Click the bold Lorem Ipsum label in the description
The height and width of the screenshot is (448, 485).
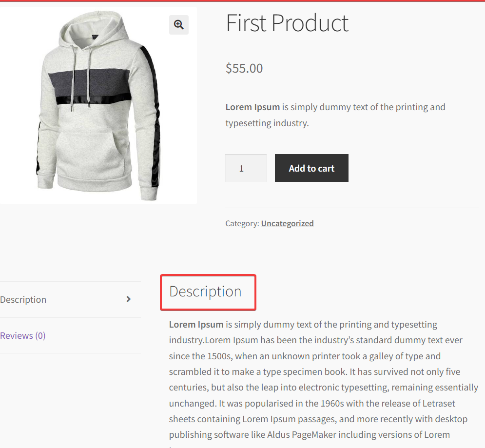click(196, 324)
